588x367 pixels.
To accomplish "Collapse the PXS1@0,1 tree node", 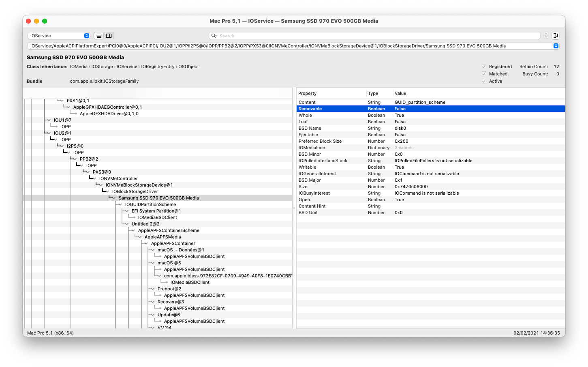I will (x=62, y=101).
